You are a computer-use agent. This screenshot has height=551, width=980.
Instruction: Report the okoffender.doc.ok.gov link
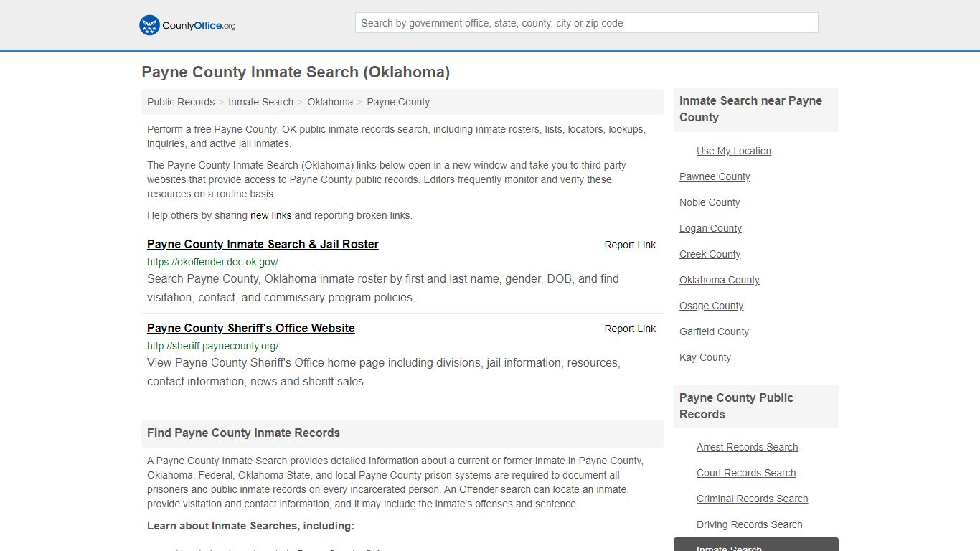[630, 245]
